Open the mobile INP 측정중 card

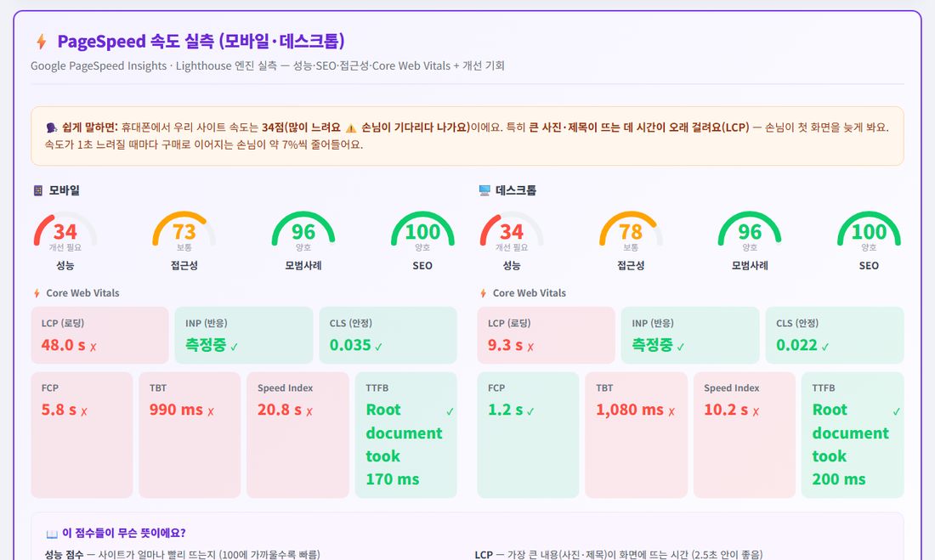click(244, 335)
